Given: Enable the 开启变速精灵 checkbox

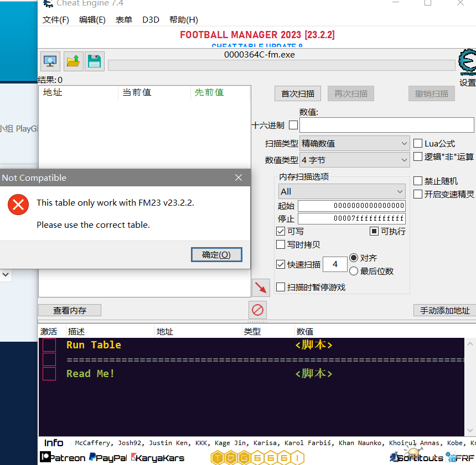Looking at the screenshot, I should tap(418, 194).
